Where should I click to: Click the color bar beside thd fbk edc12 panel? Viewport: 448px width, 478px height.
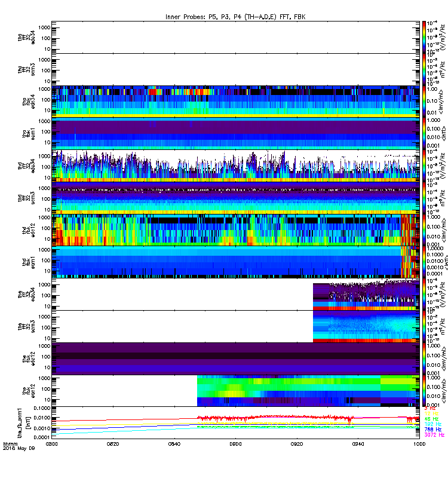(x=424, y=230)
